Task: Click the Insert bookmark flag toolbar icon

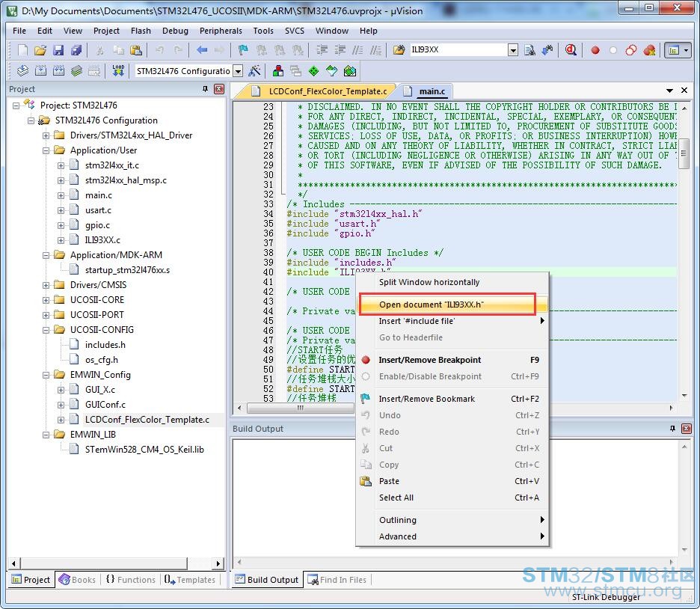Action: [243, 50]
